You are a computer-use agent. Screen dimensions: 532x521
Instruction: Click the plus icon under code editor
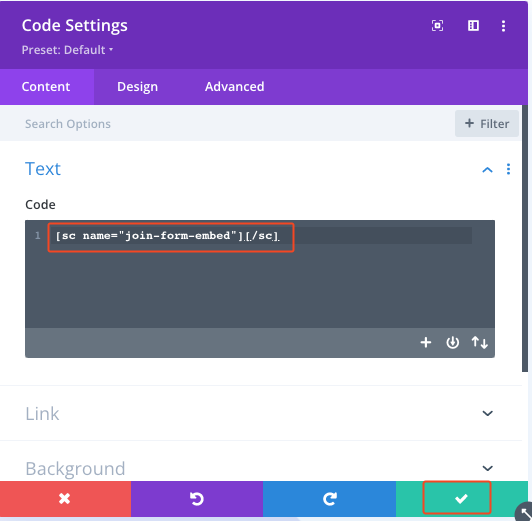[x=426, y=342]
